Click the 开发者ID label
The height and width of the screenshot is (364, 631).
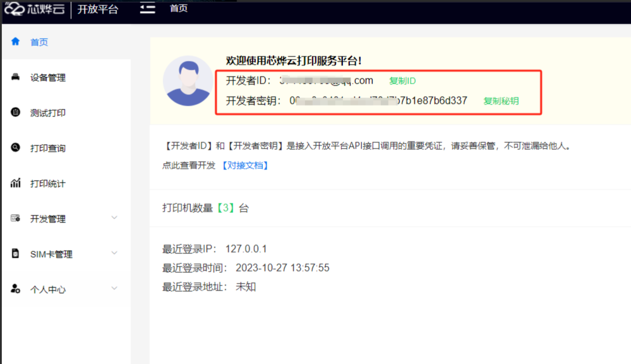coord(248,81)
